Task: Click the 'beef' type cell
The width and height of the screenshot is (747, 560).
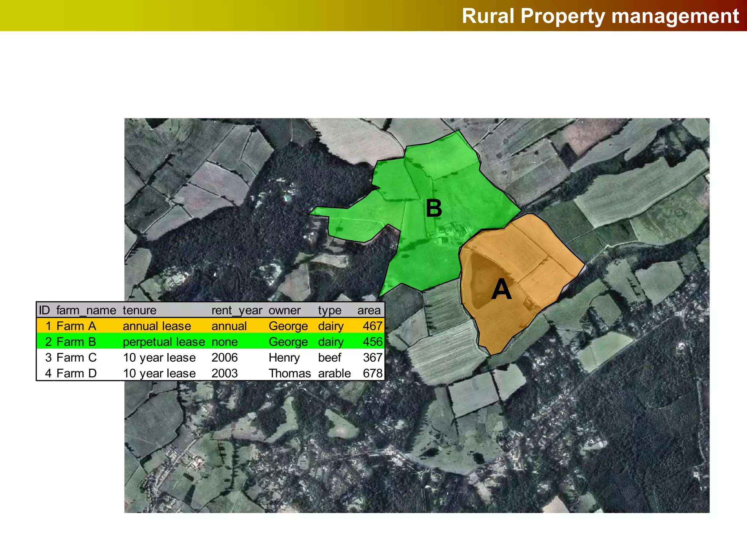Action: (x=329, y=358)
